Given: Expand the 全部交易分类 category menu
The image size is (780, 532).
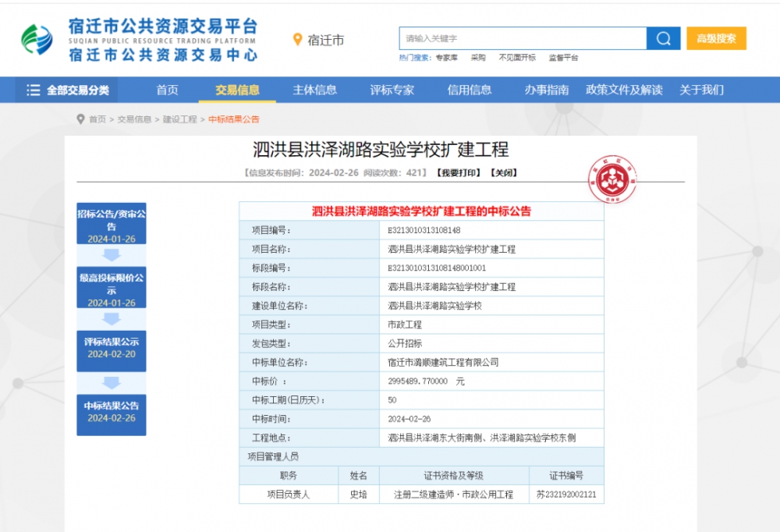Looking at the screenshot, I should tap(66, 90).
